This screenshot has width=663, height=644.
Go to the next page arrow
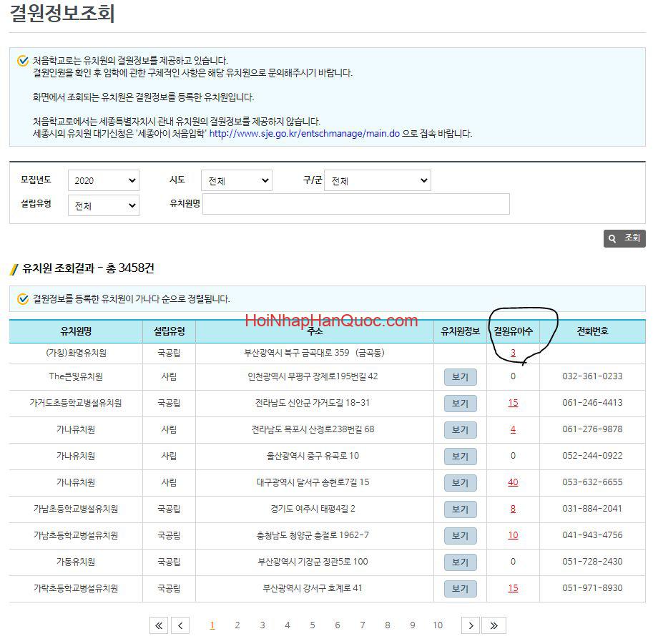pos(470,625)
